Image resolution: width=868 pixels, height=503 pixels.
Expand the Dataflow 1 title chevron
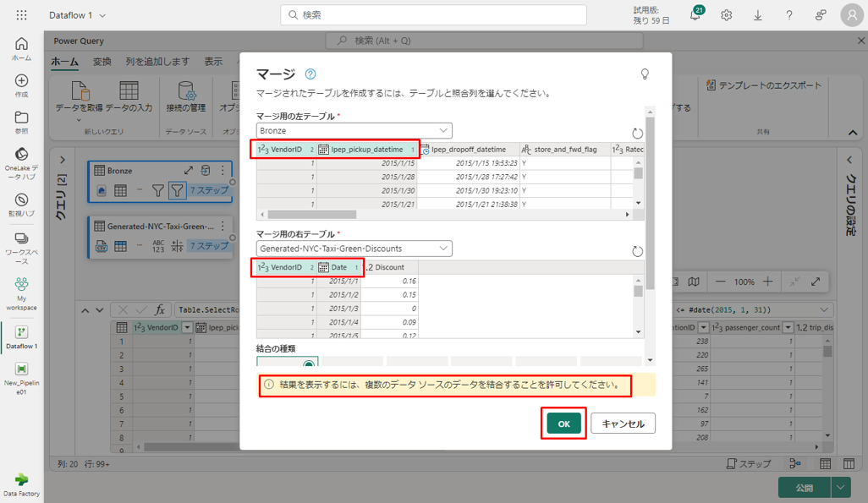pyautogui.click(x=102, y=15)
